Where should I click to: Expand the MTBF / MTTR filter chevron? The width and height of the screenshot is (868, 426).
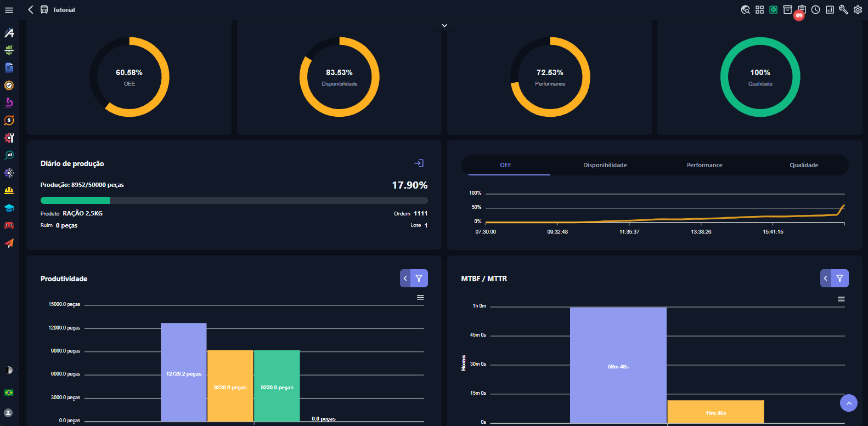pos(826,279)
